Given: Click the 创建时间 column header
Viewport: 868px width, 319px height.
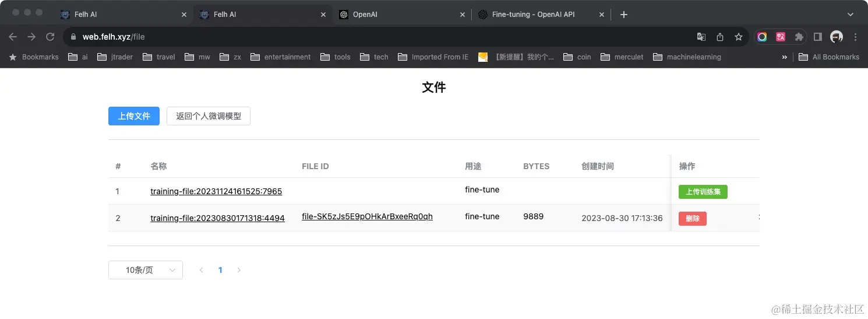Looking at the screenshot, I should (598, 166).
